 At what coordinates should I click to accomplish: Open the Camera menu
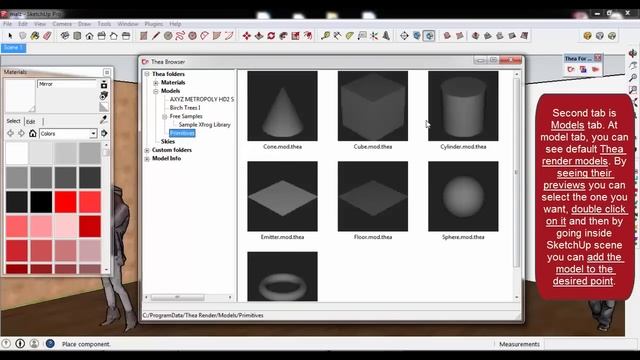[x=62, y=24]
